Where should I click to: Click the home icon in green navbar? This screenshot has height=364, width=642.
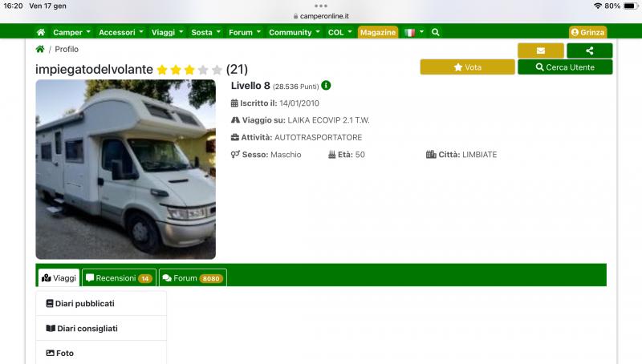click(x=41, y=32)
